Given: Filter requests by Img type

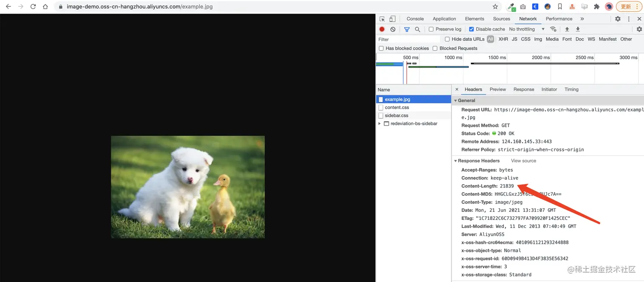Looking at the screenshot, I should 538,39.
